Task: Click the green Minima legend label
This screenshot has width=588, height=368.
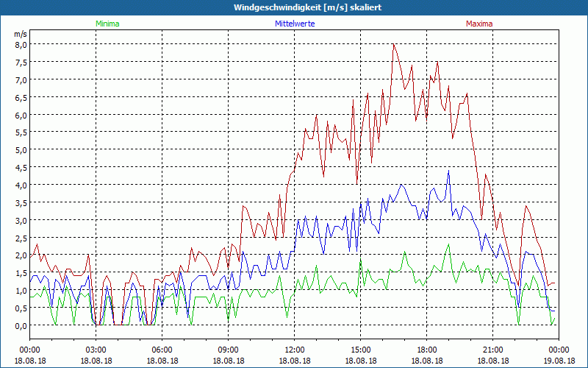Action: click(107, 24)
